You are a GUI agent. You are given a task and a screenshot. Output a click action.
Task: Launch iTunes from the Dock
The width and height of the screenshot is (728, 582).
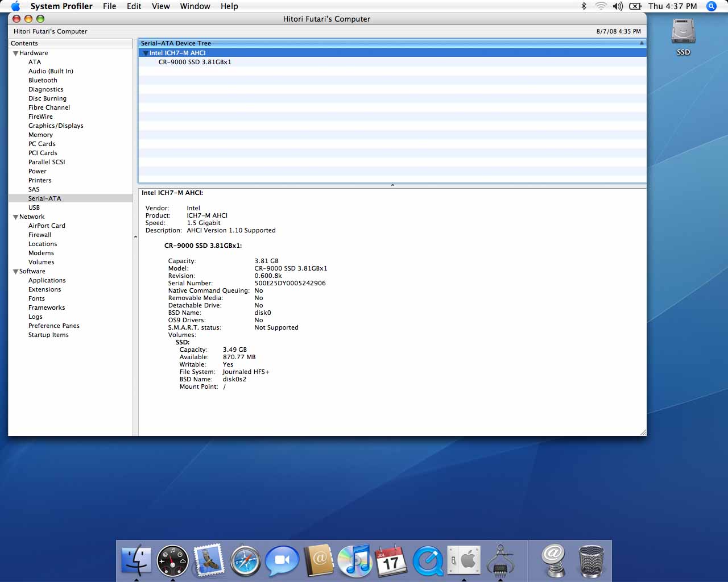pyautogui.click(x=354, y=560)
